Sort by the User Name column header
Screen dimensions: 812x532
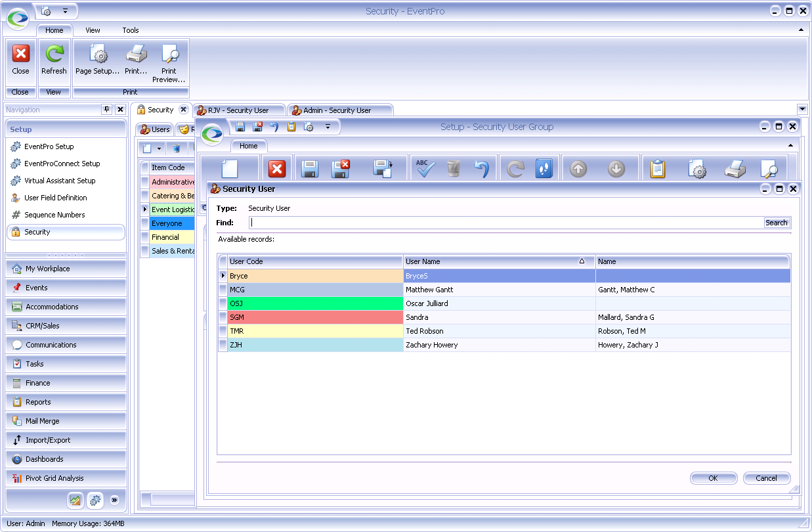[499, 261]
